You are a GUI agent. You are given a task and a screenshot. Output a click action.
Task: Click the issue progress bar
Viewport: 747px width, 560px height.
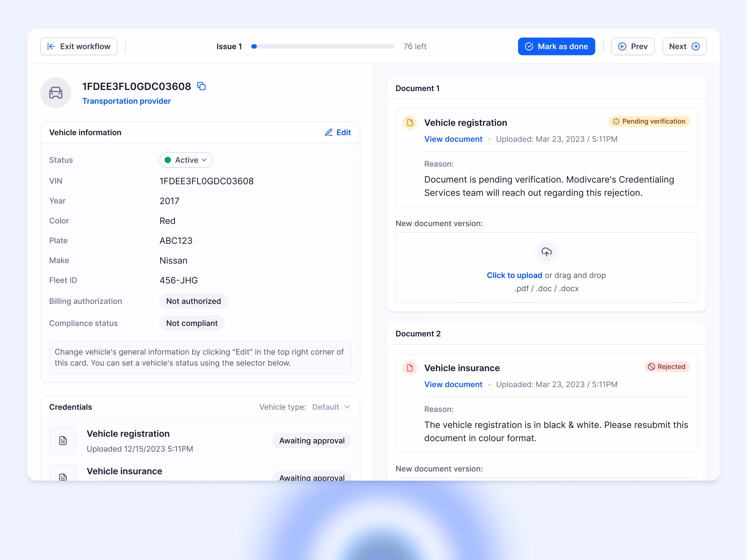click(x=323, y=46)
